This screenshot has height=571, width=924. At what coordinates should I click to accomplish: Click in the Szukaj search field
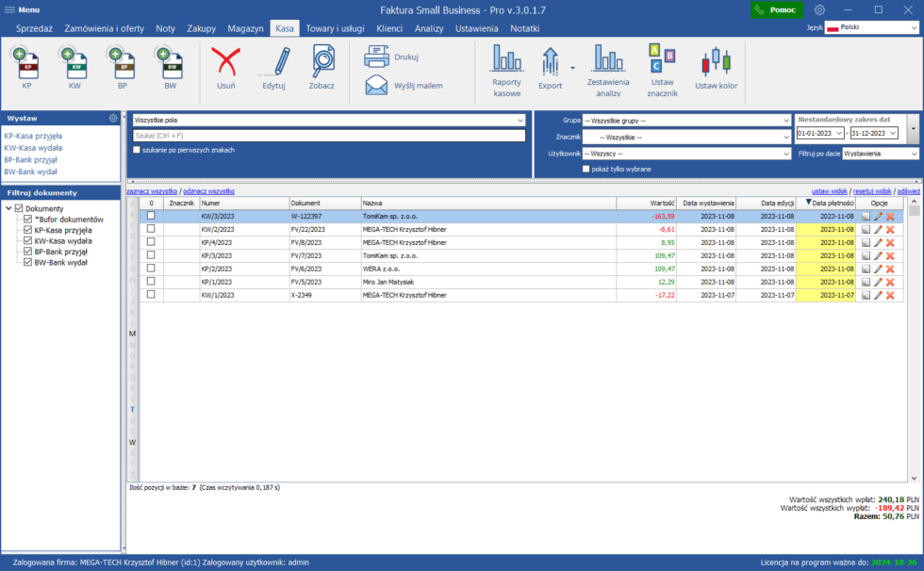[x=329, y=136]
